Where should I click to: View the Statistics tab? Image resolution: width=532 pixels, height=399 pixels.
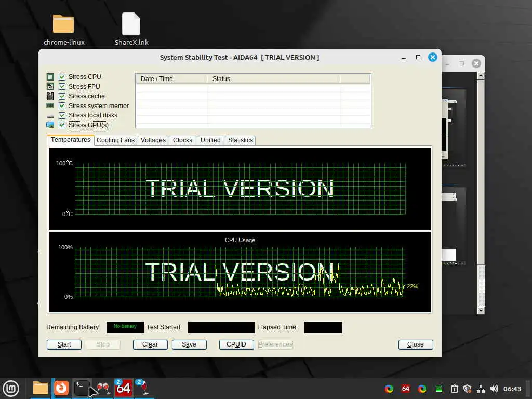coord(240,140)
